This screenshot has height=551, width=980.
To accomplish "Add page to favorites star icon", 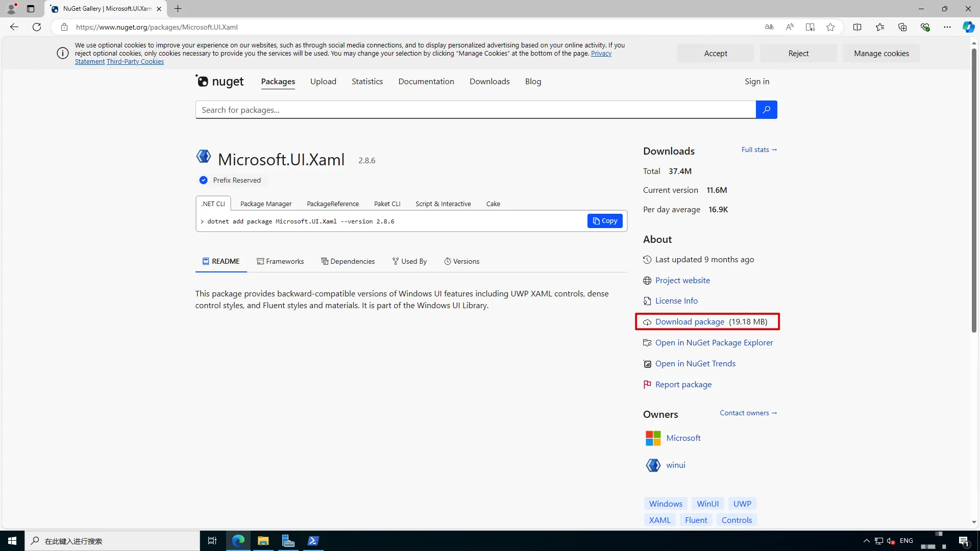I will click(830, 27).
